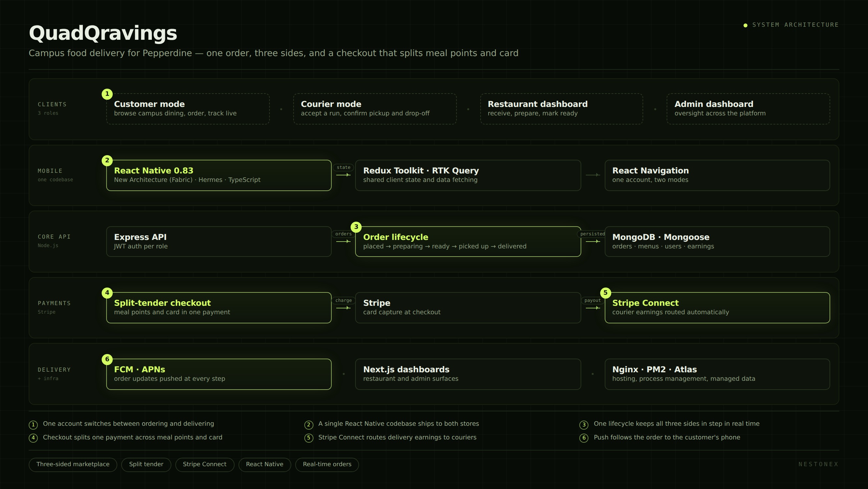Click the CORE API row label
This screenshot has width=868, height=489.
54,237
